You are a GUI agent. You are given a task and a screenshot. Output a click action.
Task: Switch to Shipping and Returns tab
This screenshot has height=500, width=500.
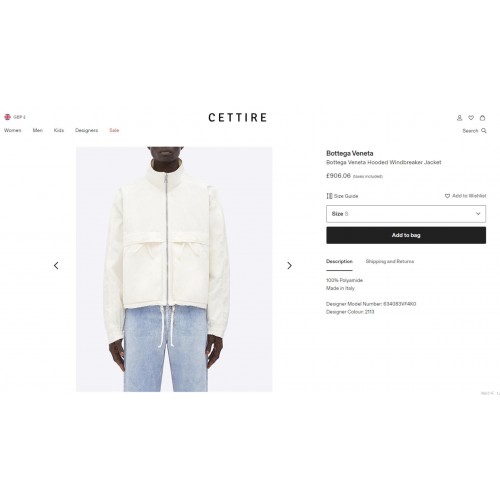click(x=390, y=261)
